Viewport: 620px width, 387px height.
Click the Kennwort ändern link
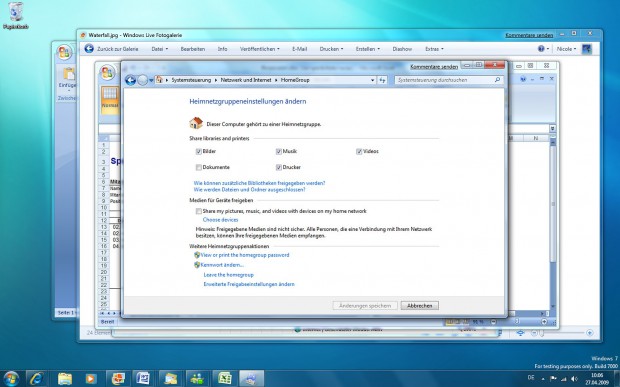pyautogui.click(x=222, y=265)
